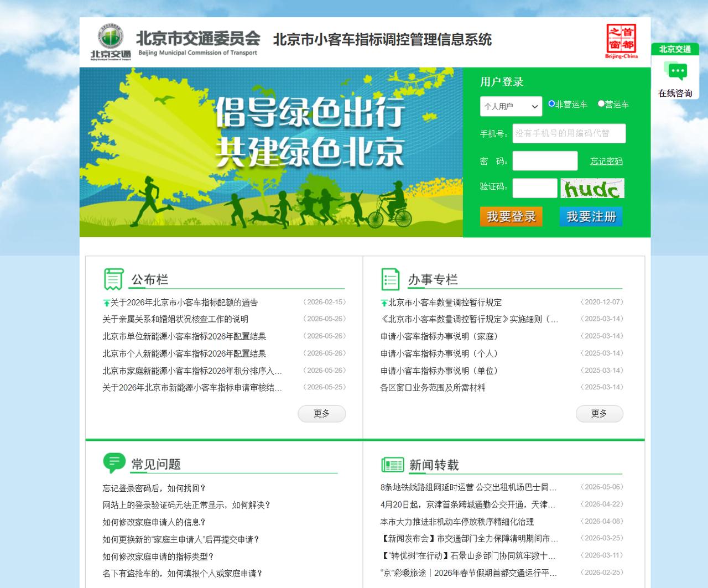Viewport: 708px width, 588px height.
Task: Click the 公布栏 section heading
Action: 150,279
